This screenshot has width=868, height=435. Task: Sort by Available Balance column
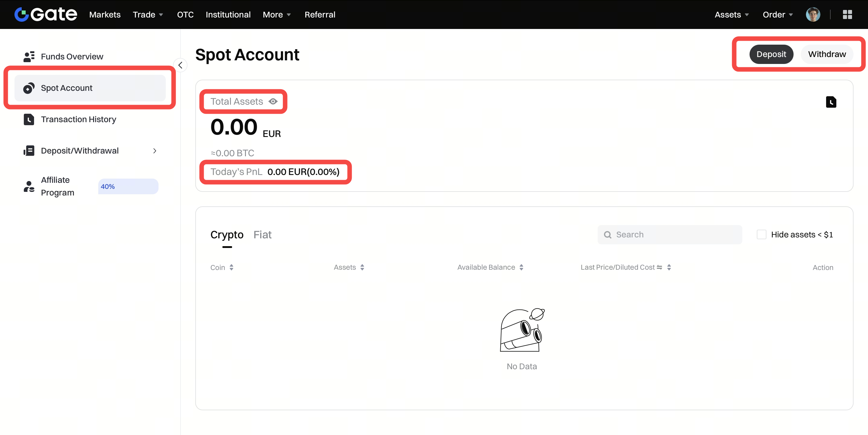(x=521, y=267)
